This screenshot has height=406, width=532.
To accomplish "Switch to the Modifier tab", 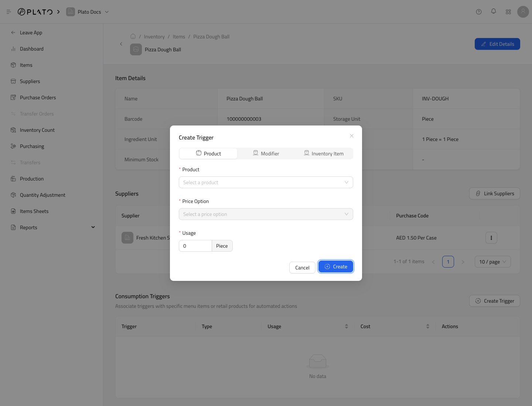I will click(266, 154).
